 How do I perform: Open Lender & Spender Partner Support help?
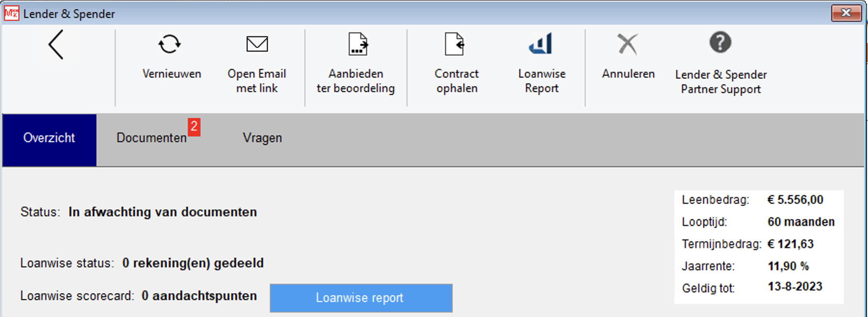pos(720,43)
